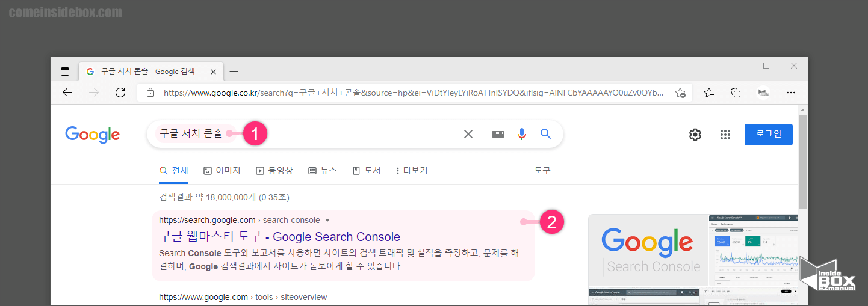This screenshot has height=306, width=868.
Task: Click the search.google.com breadcrumb URL
Action: 240,221
